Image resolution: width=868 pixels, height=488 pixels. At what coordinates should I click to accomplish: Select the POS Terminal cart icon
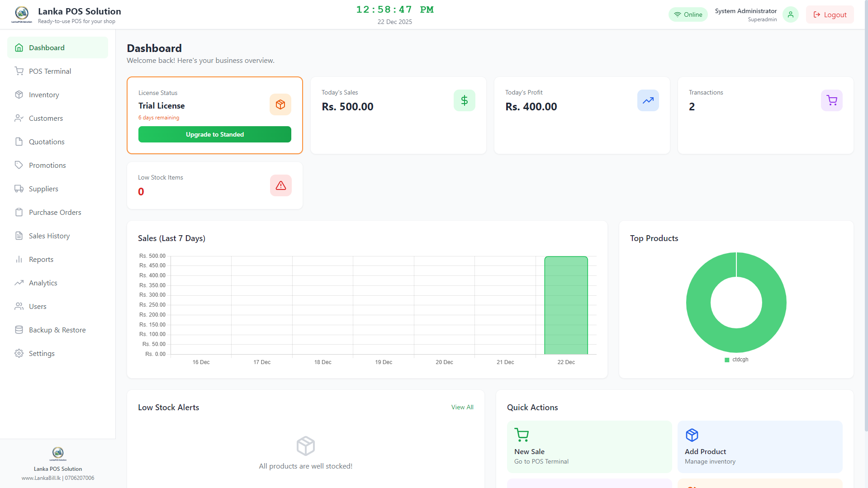[x=19, y=71]
